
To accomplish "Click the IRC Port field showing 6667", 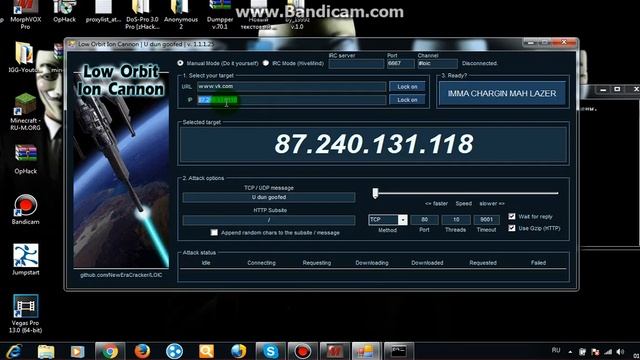I will point(400,63).
